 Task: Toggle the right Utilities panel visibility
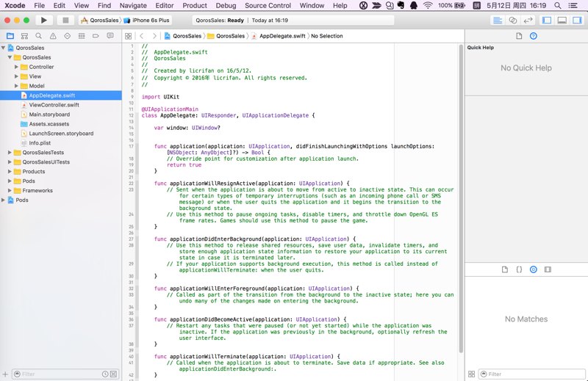577,21
